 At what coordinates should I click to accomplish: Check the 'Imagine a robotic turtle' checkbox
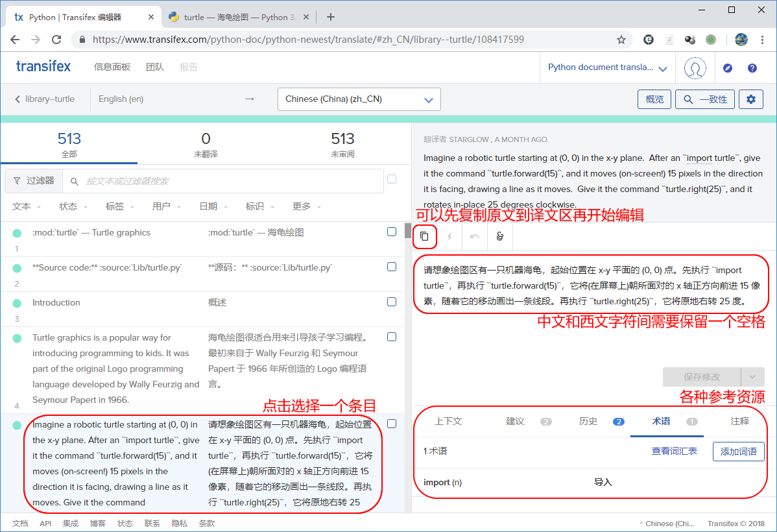click(x=392, y=424)
